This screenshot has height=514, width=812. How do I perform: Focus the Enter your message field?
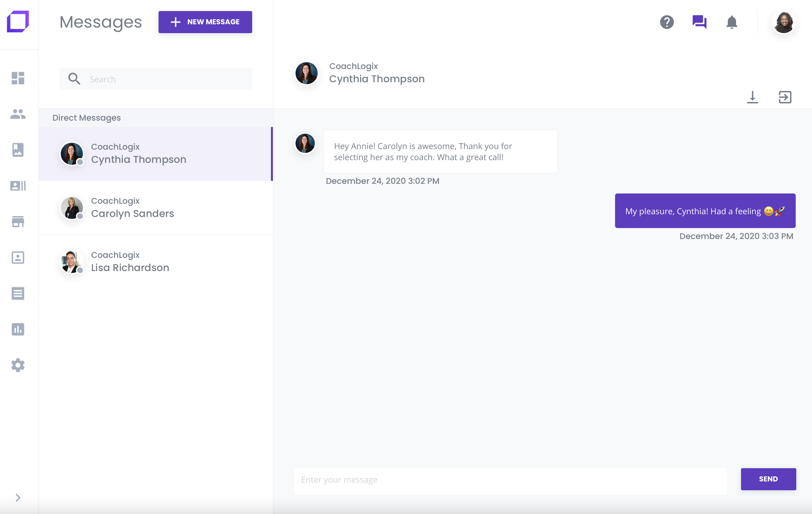click(510, 479)
